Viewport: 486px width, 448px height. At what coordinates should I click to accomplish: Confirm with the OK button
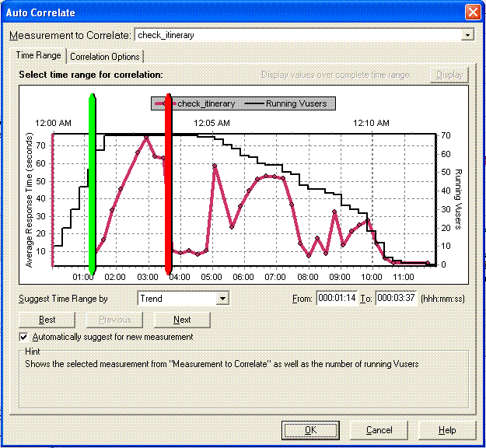tap(310, 430)
